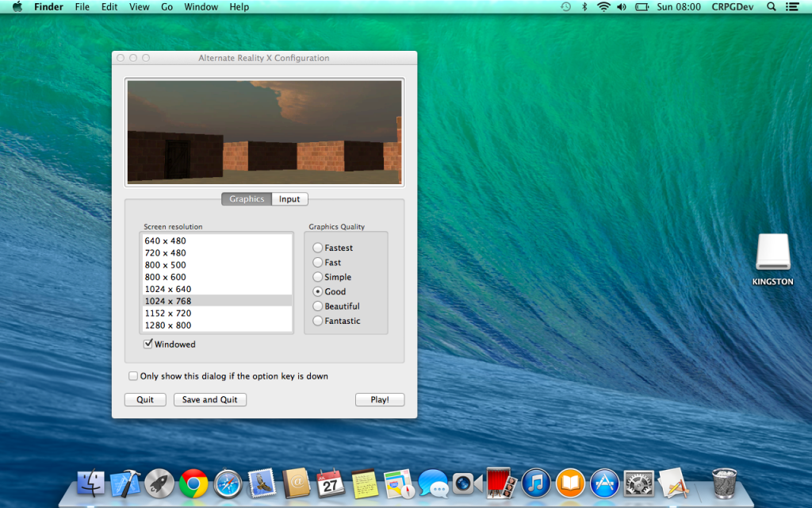Open iBooks orange book icon
812x508 pixels.
[570, 483]
